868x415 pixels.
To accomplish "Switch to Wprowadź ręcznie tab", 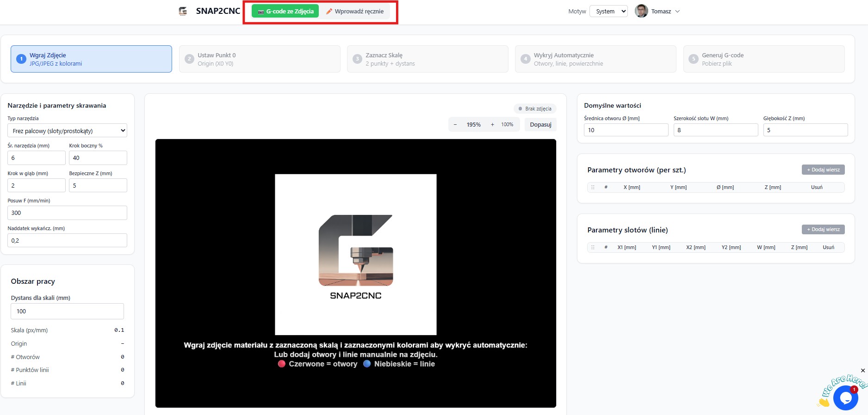I will click(x=355, y=11).
